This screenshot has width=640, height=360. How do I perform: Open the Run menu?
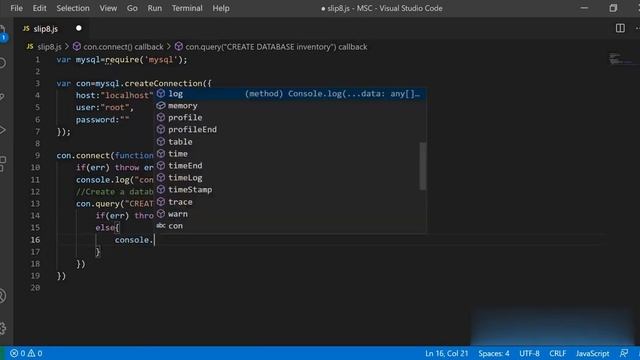coord(155,8)
